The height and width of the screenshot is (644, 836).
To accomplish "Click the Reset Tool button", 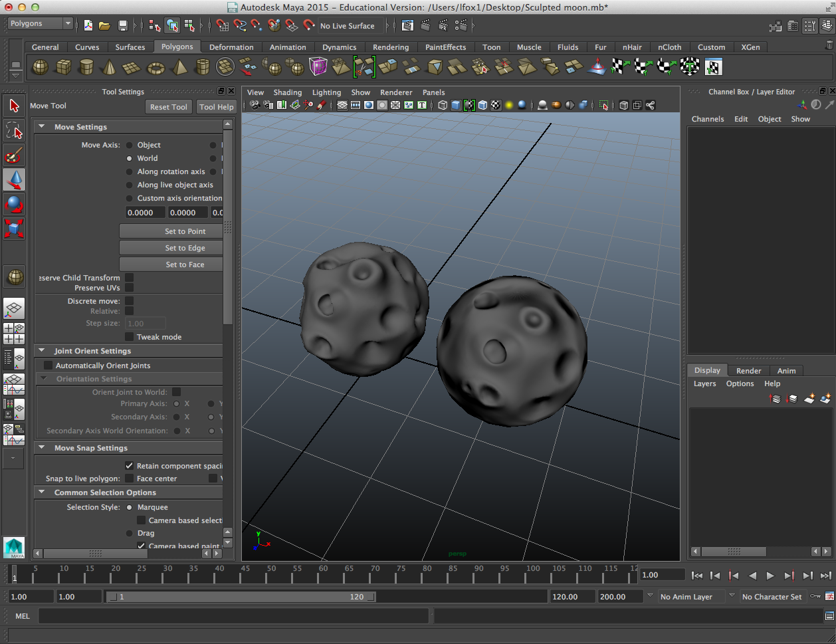I will click(x=169, y=107).
